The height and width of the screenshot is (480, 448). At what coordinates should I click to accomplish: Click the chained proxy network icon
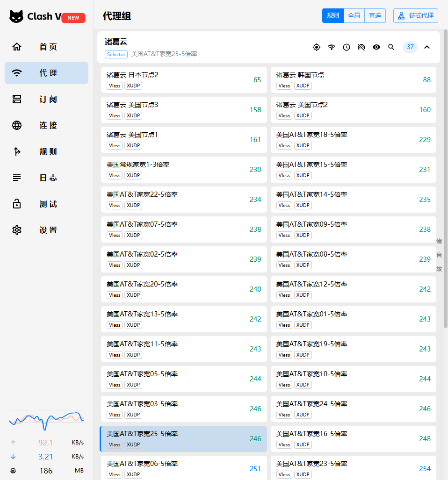point(401,16)
